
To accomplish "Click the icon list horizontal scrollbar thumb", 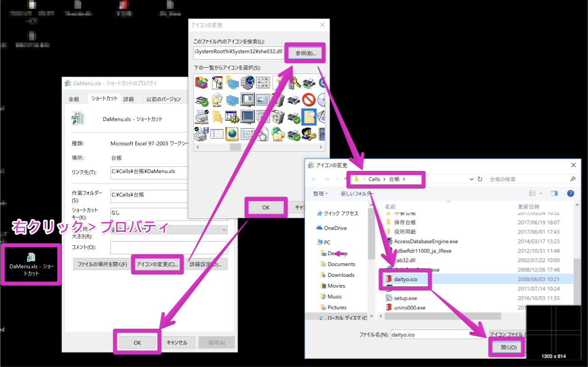I will click(235, 147).
